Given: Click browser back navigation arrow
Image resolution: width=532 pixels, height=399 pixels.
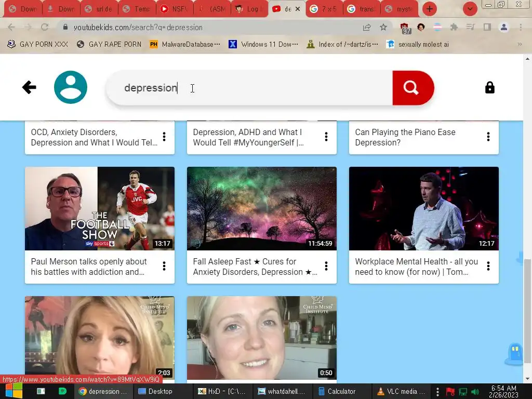Looking at the screenshot, I should tap(11, 27).
